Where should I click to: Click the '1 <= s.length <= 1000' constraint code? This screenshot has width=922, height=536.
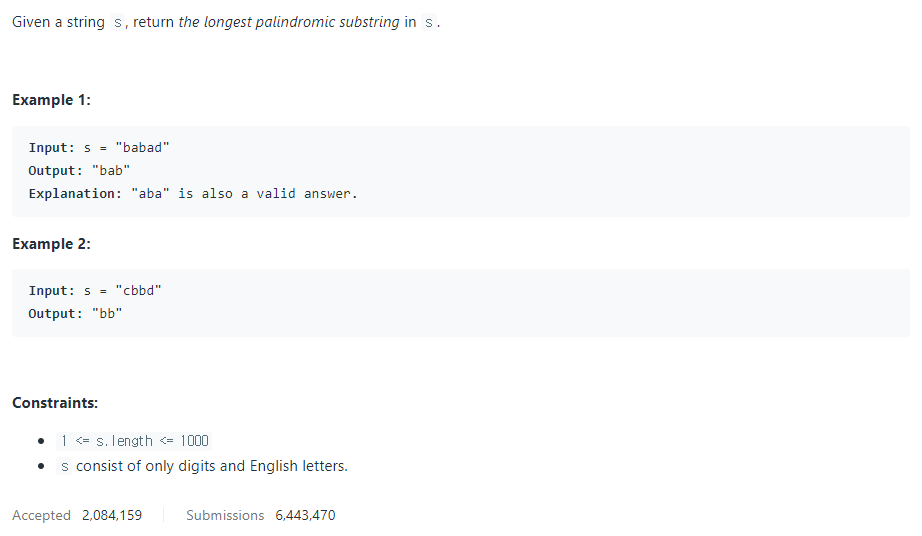(x=135, y=441)
